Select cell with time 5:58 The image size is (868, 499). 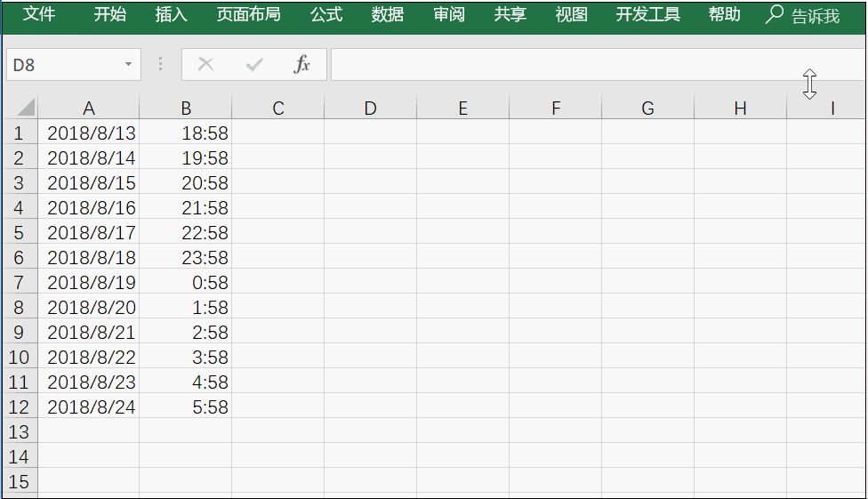pos(186,406)
